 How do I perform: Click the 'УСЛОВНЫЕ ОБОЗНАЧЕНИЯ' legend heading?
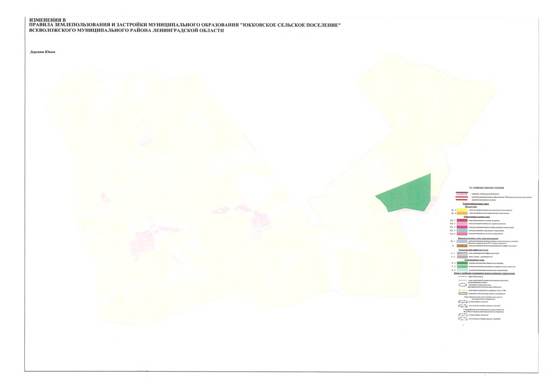click(x=486, y=188)
